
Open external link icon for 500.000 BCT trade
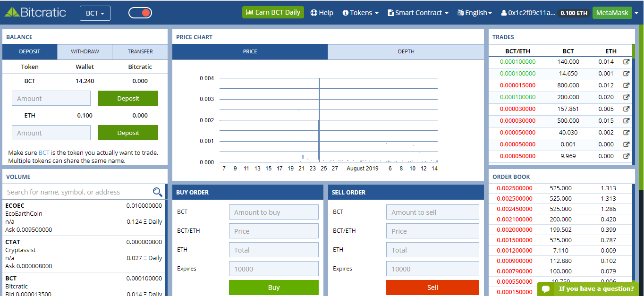point(626,121)
